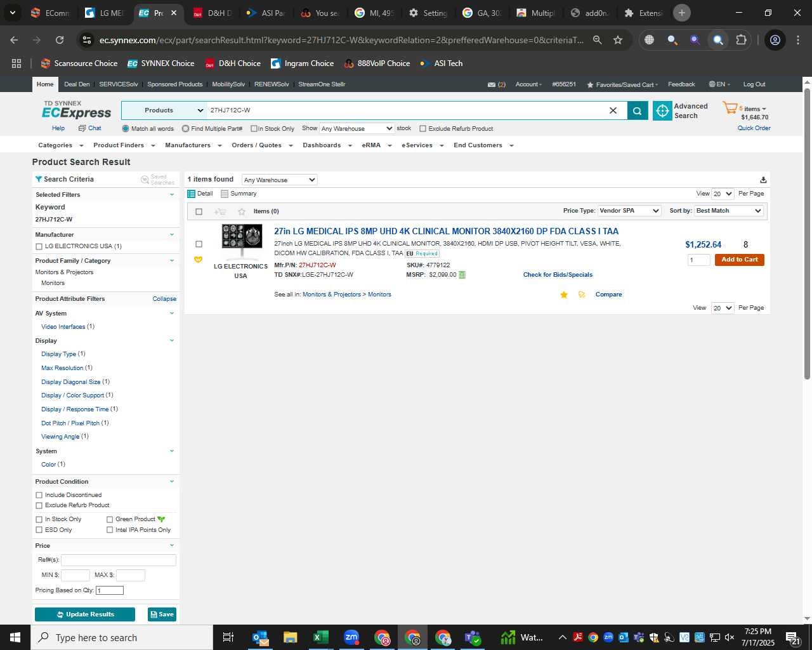The image size is (812, 650).
Task: Open Outlook from the taskbar
Action: pyautogui.click(x=260, y=637)
